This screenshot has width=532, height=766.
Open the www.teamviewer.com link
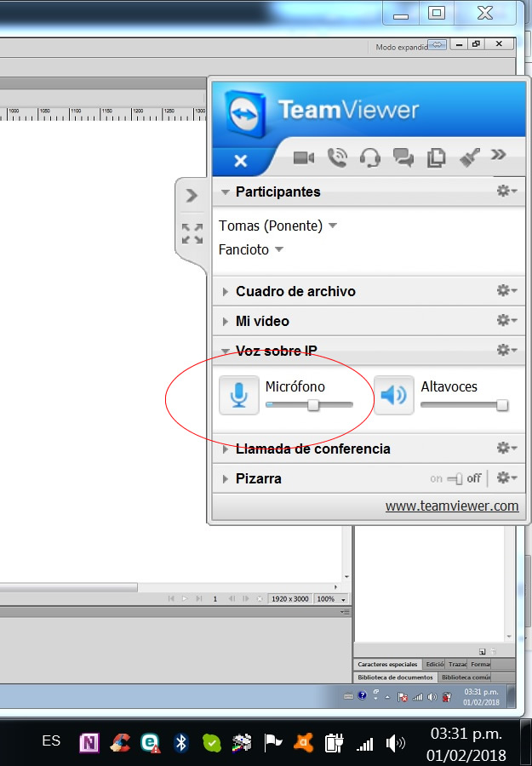coord(451,506)
